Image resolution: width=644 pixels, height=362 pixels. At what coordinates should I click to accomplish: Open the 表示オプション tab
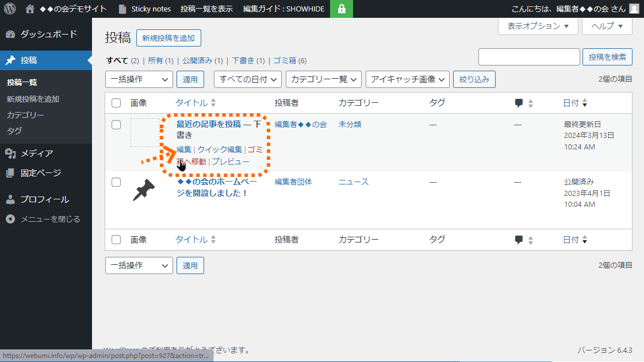[537, 26]
